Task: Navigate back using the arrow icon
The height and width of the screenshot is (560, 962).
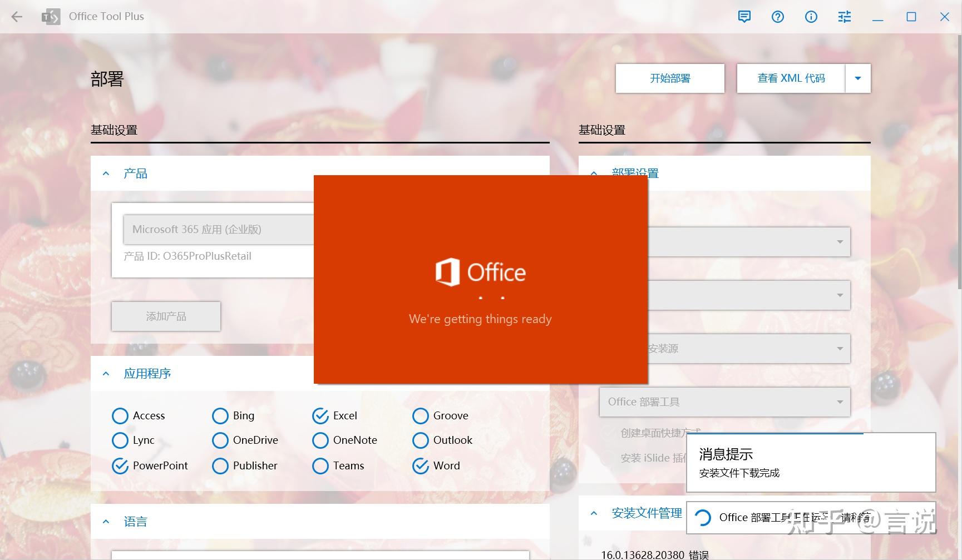Action: [17, 17]
